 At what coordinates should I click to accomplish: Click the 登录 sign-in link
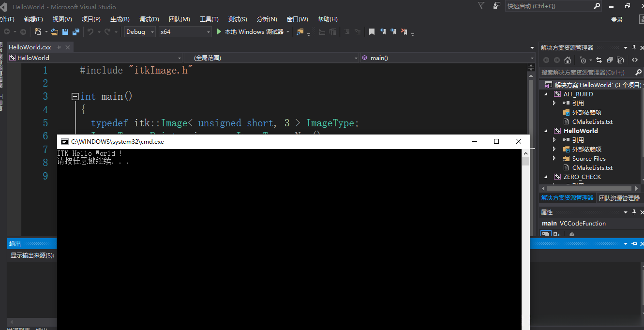coord(617,20)
